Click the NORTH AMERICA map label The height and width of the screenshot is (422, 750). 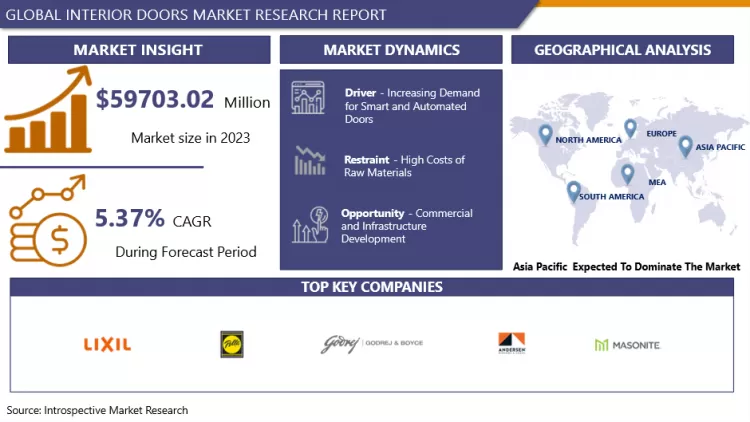click(588, 140)
